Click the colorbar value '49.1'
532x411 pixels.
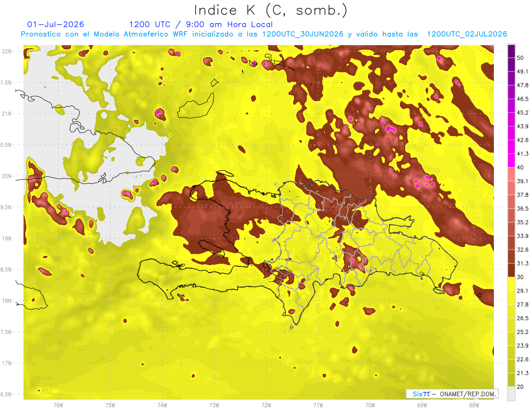[523, 71]
